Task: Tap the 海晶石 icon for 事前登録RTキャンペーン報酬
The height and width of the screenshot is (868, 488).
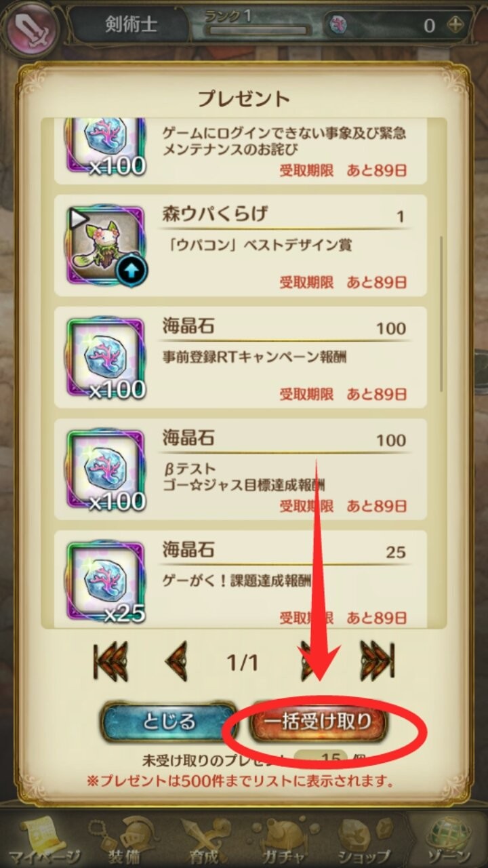Action: (106, 357)
